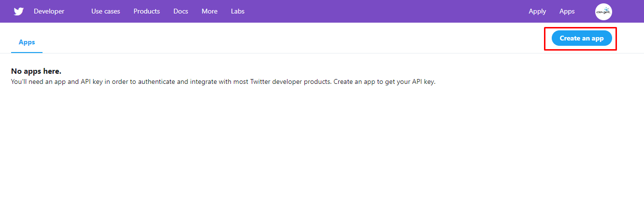Select the Apps tab

click(27, 42)
